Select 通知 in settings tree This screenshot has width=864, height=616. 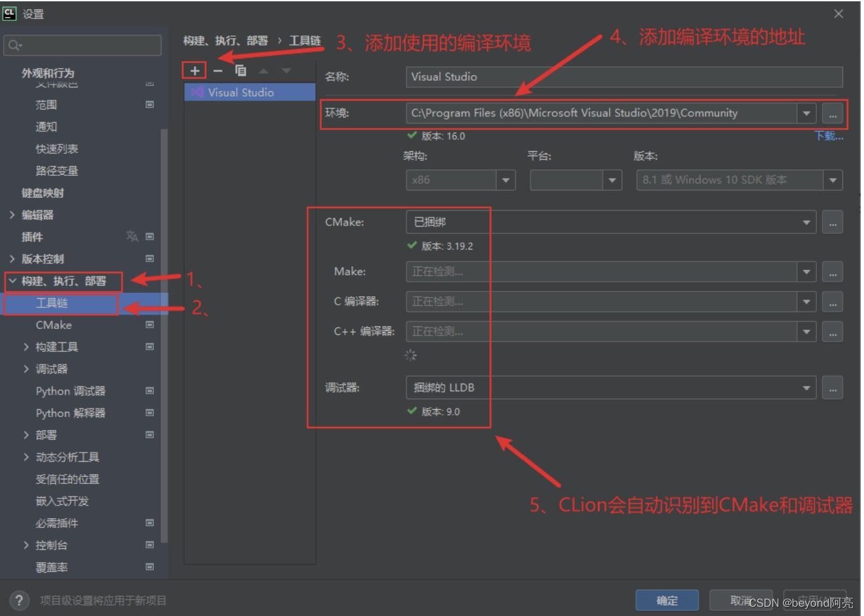tap(46, 127)
